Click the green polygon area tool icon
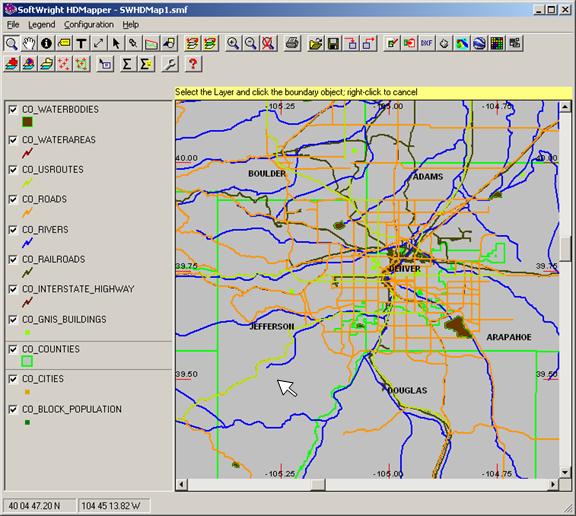The image size is (576, 516). click(151, 43)
